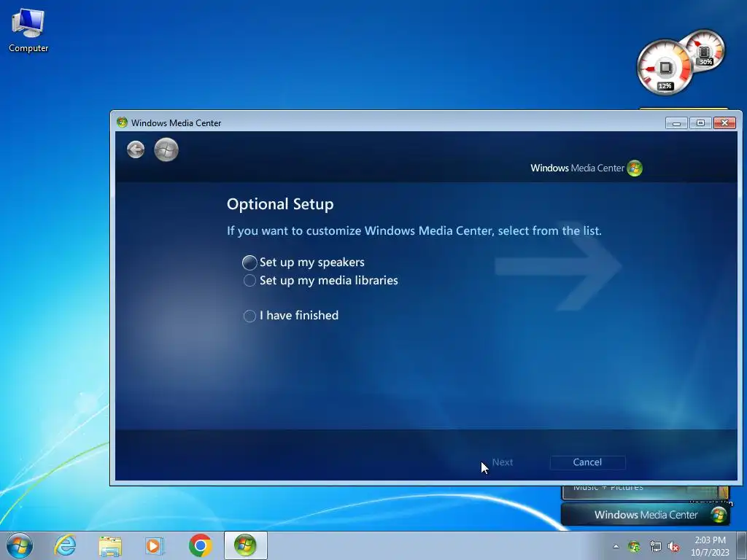Click the CPU meter gadget

pyautogui.click(x=665, y=68)
